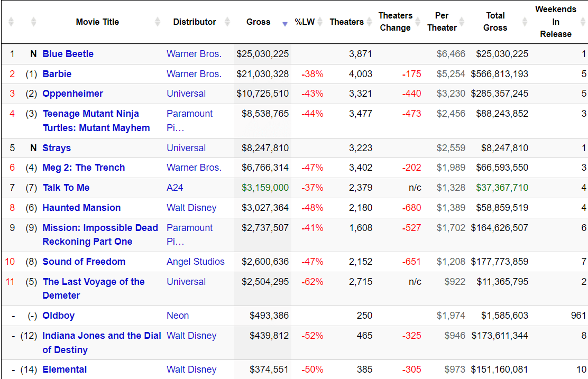588x379 pixels.
Task: Click Warner Bros. in the Meg 2 row
Action: pos(194,168)
